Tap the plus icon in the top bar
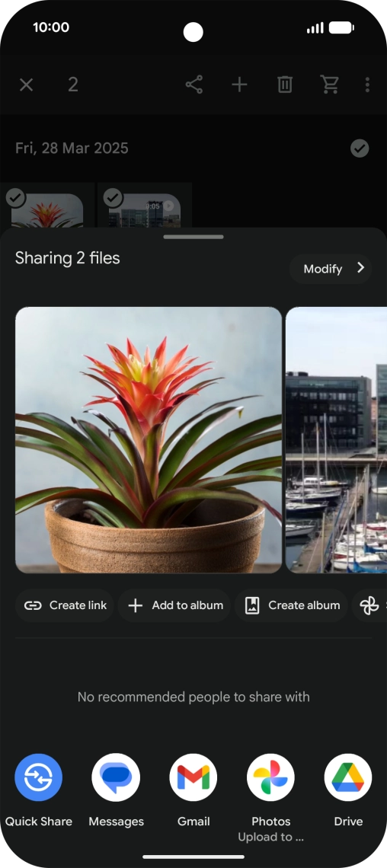Viewport: 387px width, 868px height. (239, 85)
